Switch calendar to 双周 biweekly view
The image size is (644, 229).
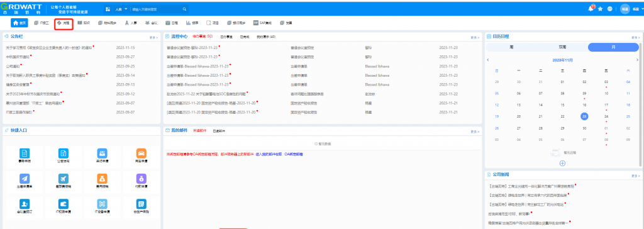click(x=562, y=47)
